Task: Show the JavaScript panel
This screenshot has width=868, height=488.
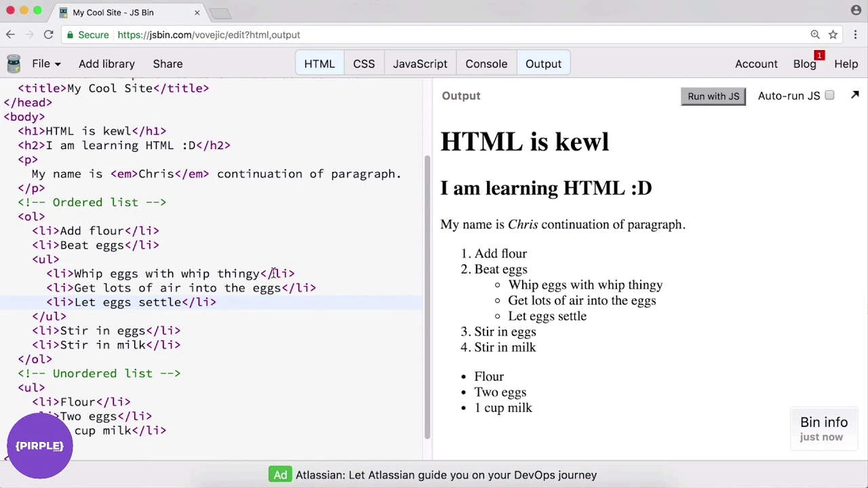Action: click(420, 64)
